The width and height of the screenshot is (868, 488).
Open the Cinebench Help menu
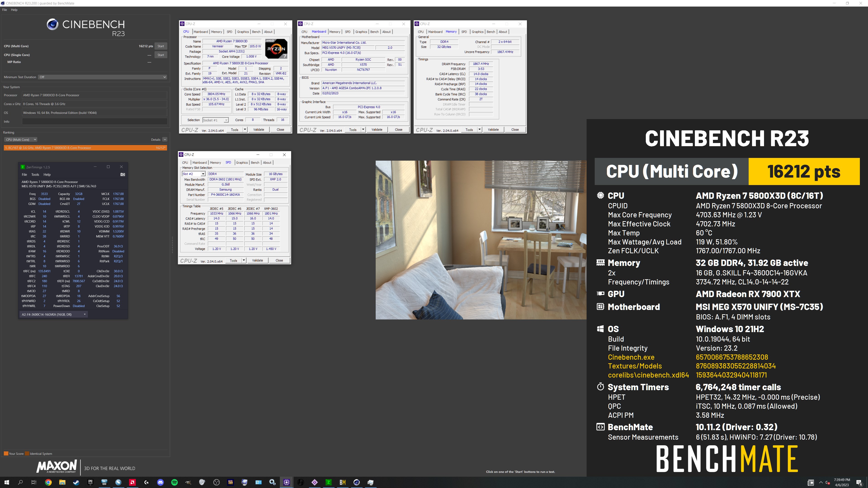[x=14, y=10]
